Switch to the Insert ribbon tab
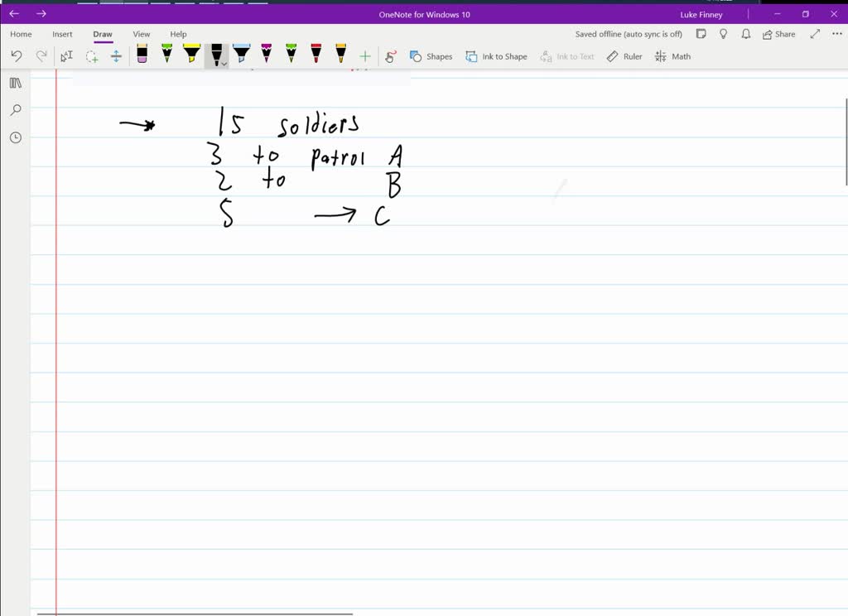 pyautogui.click(x=62, y=34)
